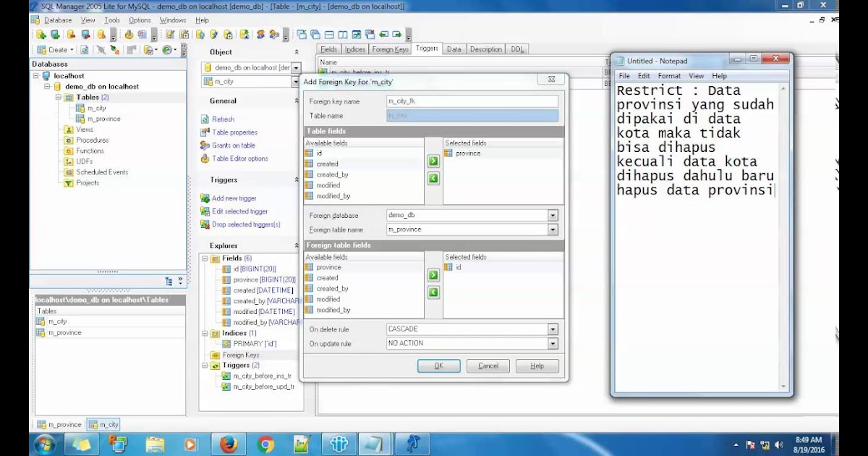Image resolution: width=868 pixels, height=456 pixels.
Task: Click the Table properties link
Action: [x=234, y=132]
